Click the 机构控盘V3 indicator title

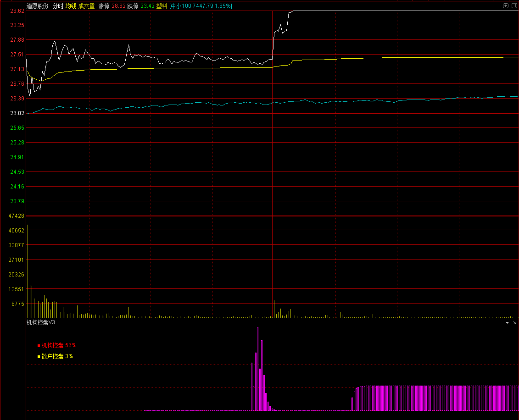41,322
